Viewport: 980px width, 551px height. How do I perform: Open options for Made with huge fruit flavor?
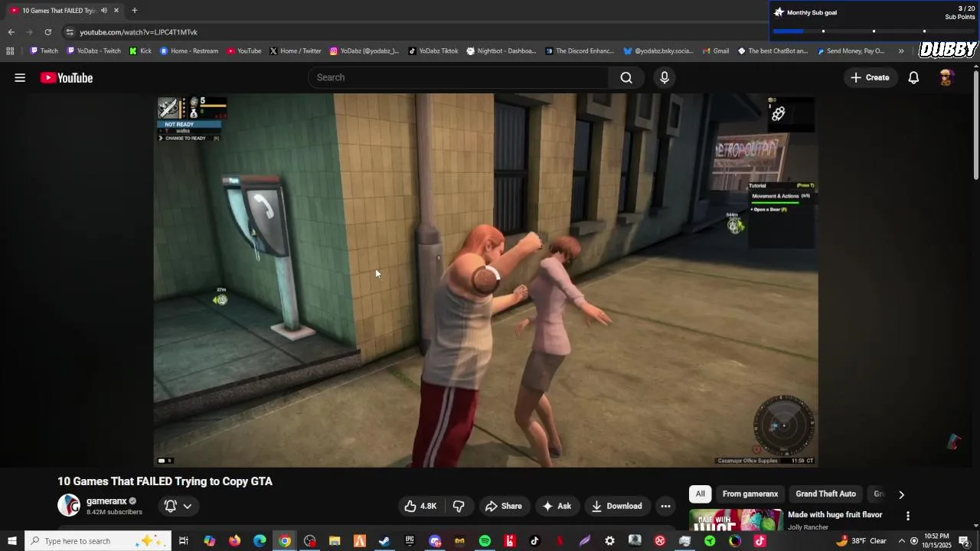(908, 516)
